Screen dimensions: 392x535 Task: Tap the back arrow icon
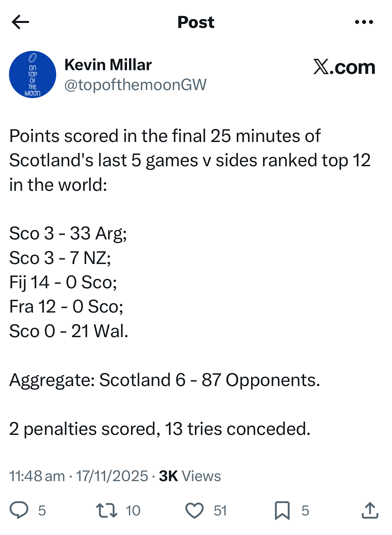(21, 22)
